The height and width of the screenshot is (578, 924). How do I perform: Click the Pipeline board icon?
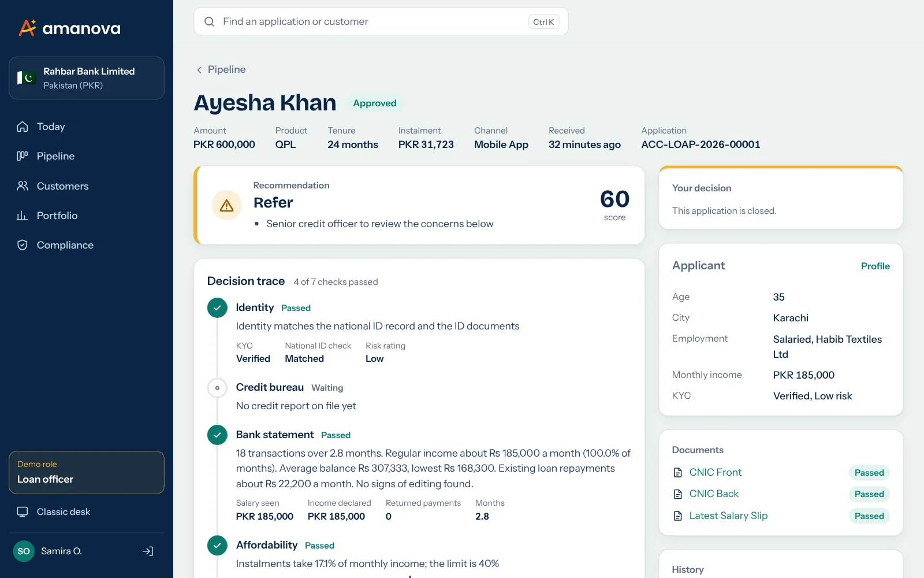pyautogui.click(x=23, y=156)
